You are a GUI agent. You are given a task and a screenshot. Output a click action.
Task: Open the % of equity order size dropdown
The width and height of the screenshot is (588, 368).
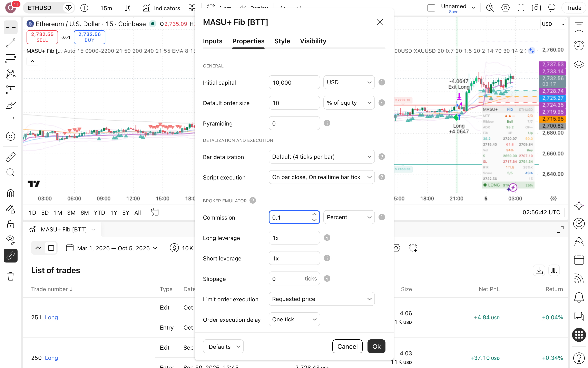349,103
